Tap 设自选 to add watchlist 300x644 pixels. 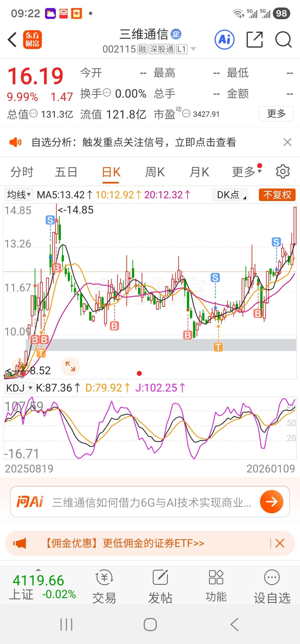272,586
